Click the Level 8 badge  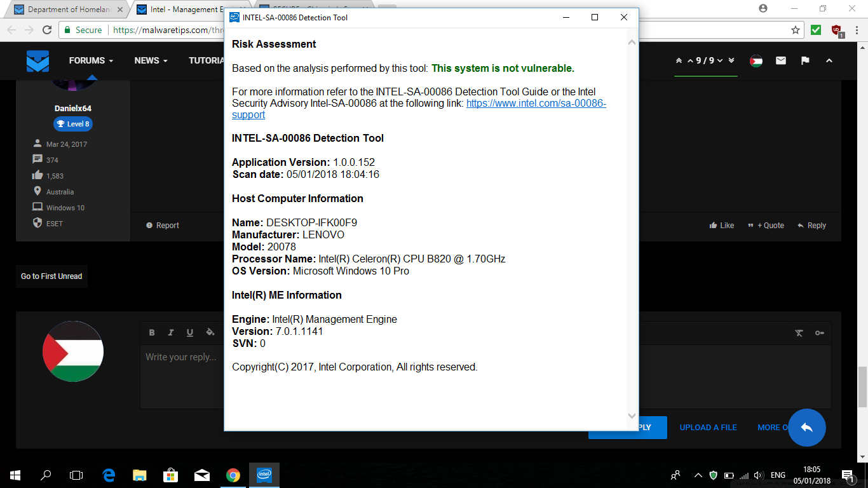(73, 124)
